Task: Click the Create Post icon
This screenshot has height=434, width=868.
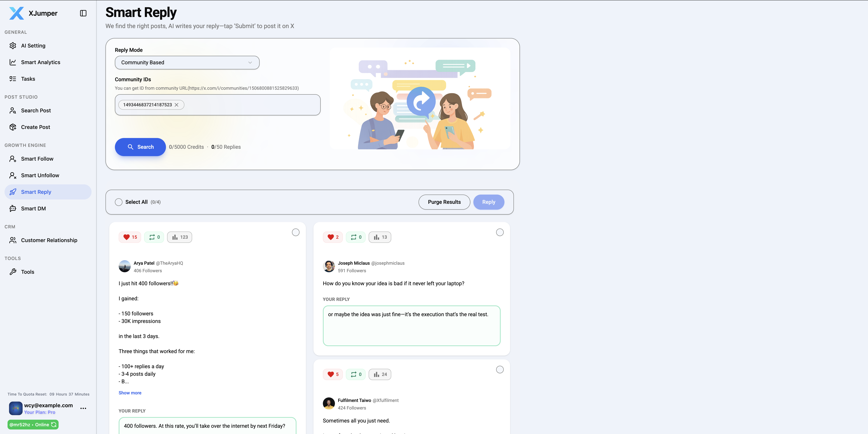Action: (13, 127)
